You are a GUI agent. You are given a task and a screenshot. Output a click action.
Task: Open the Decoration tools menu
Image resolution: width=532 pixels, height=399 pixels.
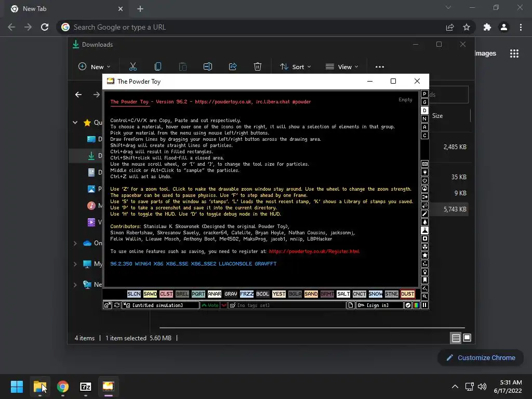pyautogui.click(x=424, y=288)
